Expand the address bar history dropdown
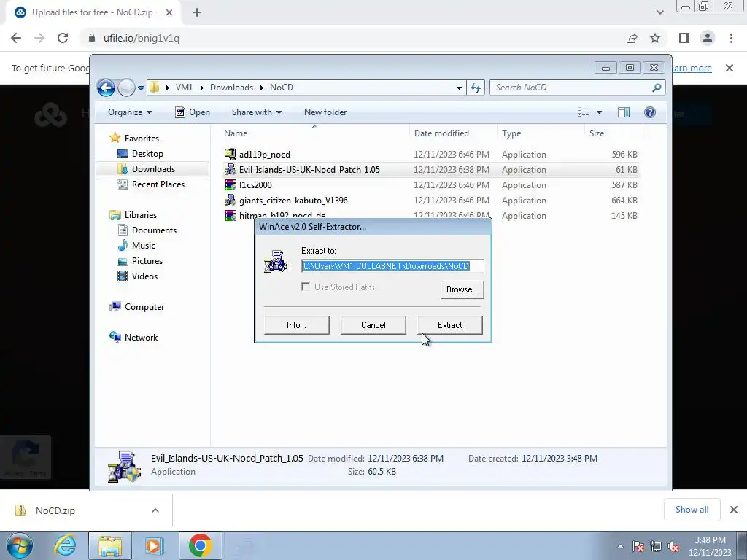This screenshot has width=747, height=560. tap(459, 87)
